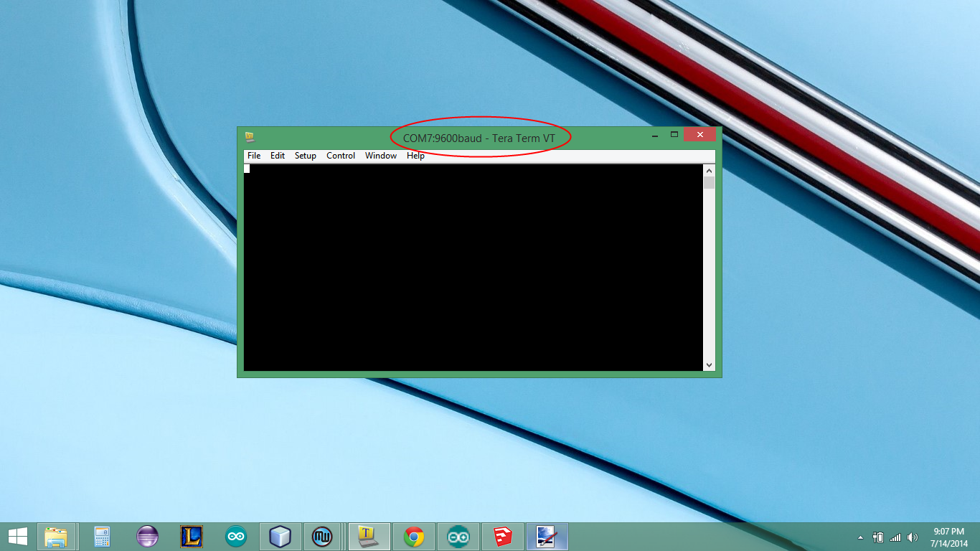
Task: Maximize the Tera Term window
Action: coord(674,135)
